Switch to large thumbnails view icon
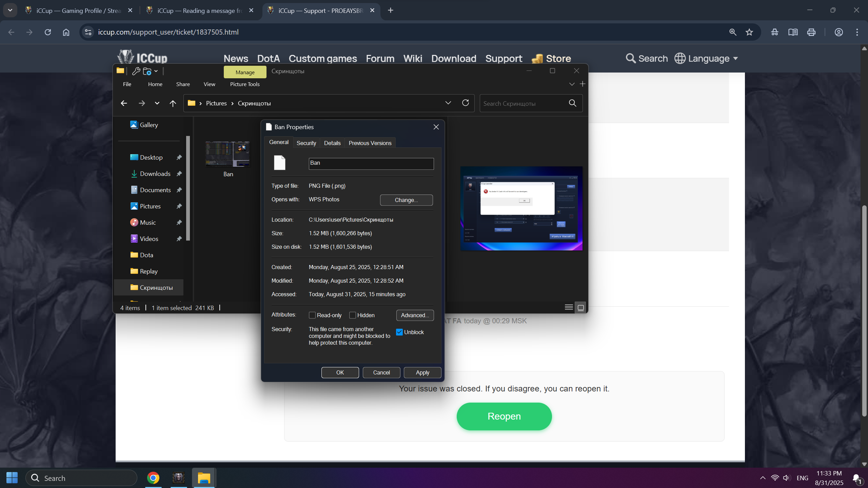This screenshot has height=488, width=868. [x=580, y=307]
